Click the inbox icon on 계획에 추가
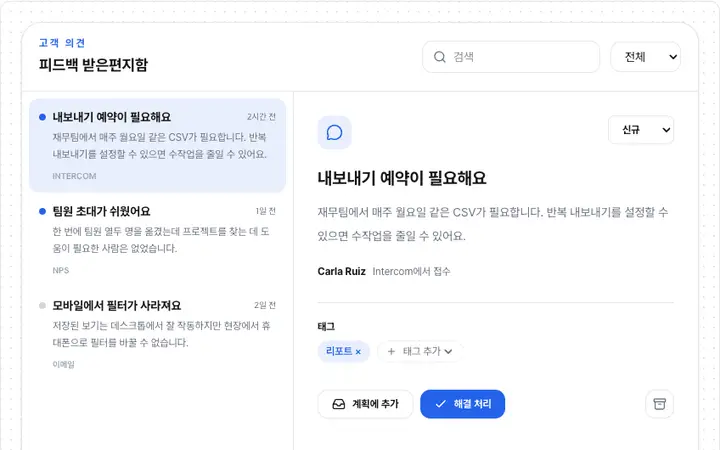Image resolution: width=720 pixels, height=450 pixels. coord(338,404)
